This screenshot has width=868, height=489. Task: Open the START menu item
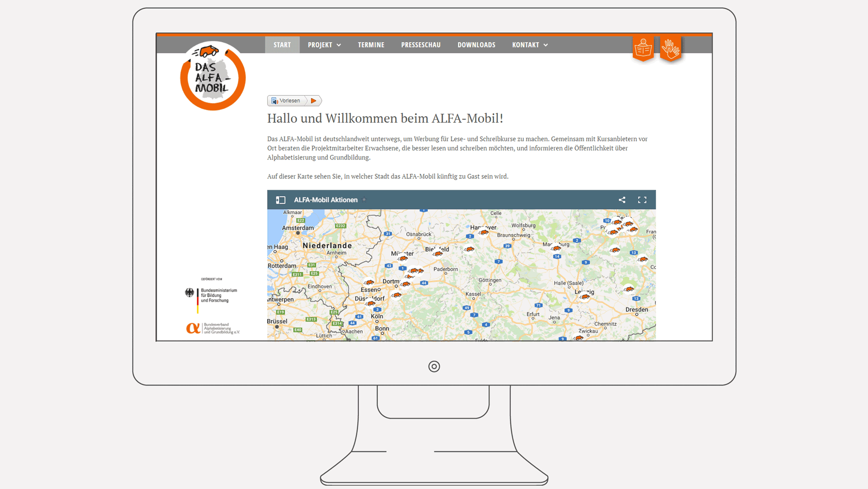coord(282,45)
